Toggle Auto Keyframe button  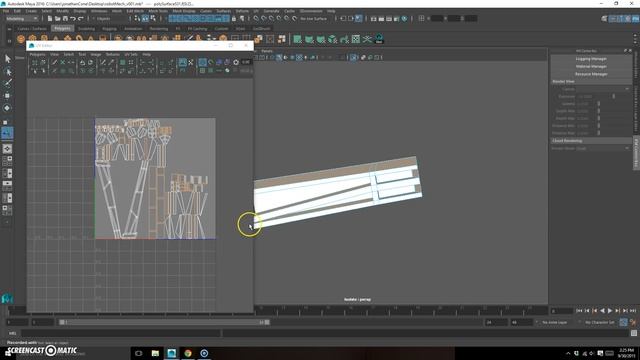pyautogui.click(x=623, y=322)
